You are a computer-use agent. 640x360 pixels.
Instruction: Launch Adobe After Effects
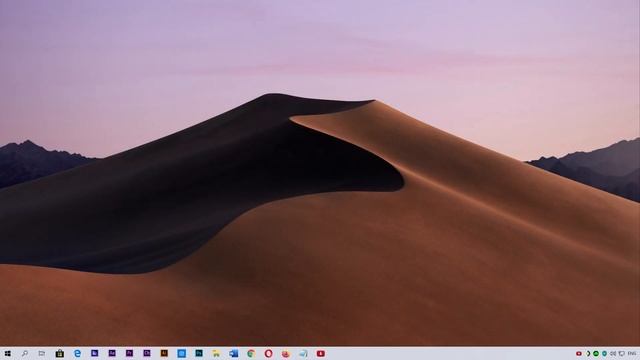click(112, 353)
